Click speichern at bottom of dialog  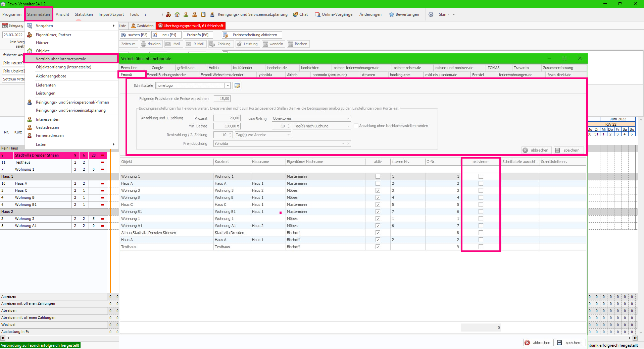[x=571, y=343]
